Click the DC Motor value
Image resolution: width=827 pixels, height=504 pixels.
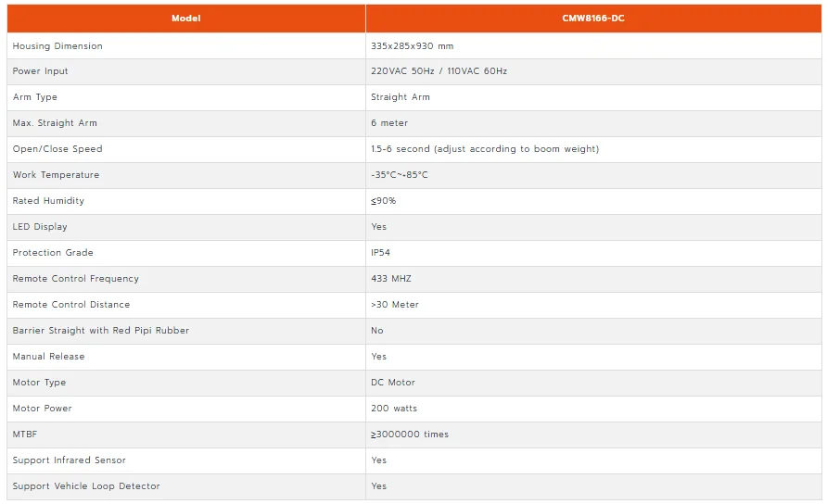click(393, 383)
